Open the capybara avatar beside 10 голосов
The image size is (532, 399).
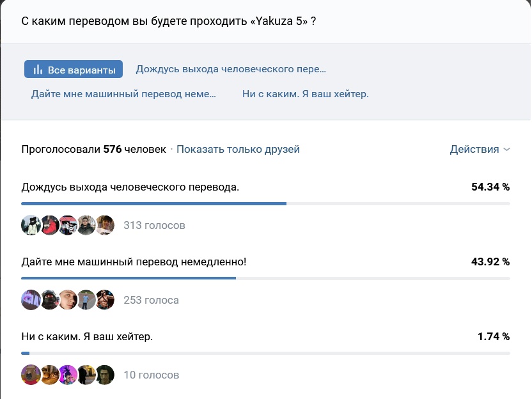click(31, 375)
